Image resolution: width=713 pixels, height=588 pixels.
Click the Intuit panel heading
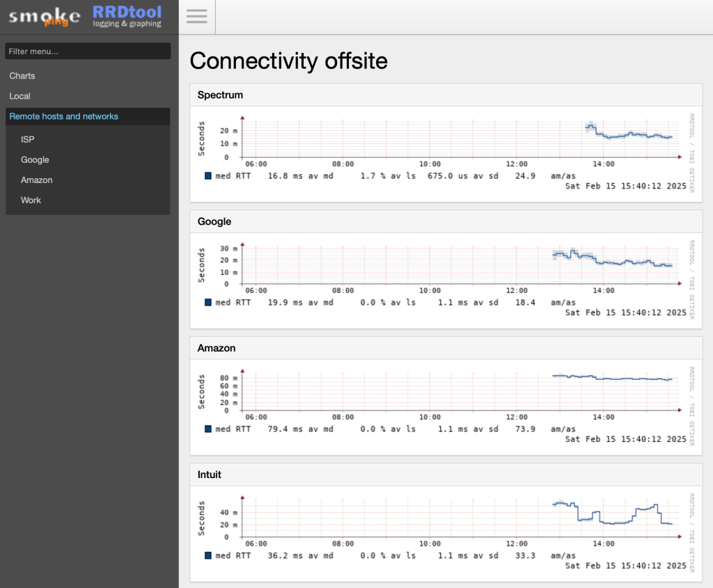(210, 475)
